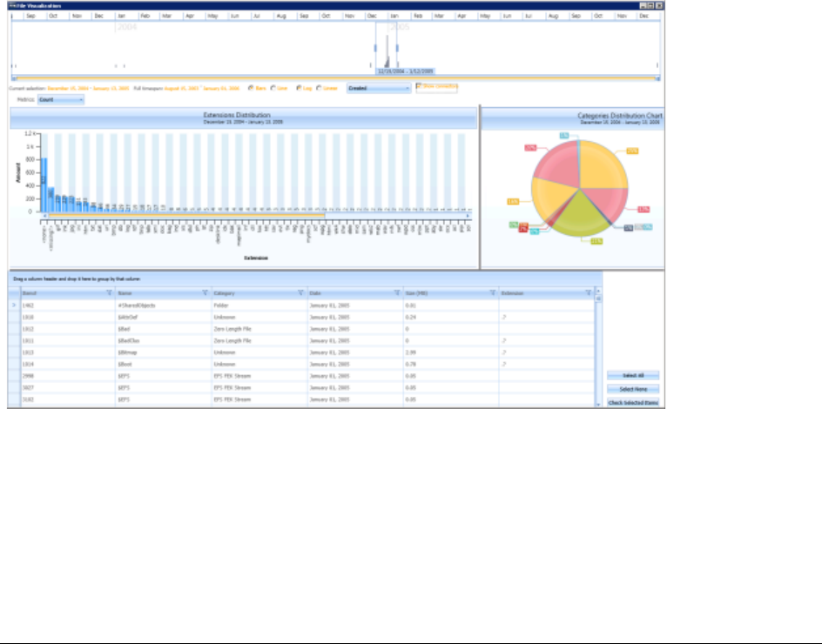
Task: Open the Metrics Count dropdown
Action: coord(61,99)
